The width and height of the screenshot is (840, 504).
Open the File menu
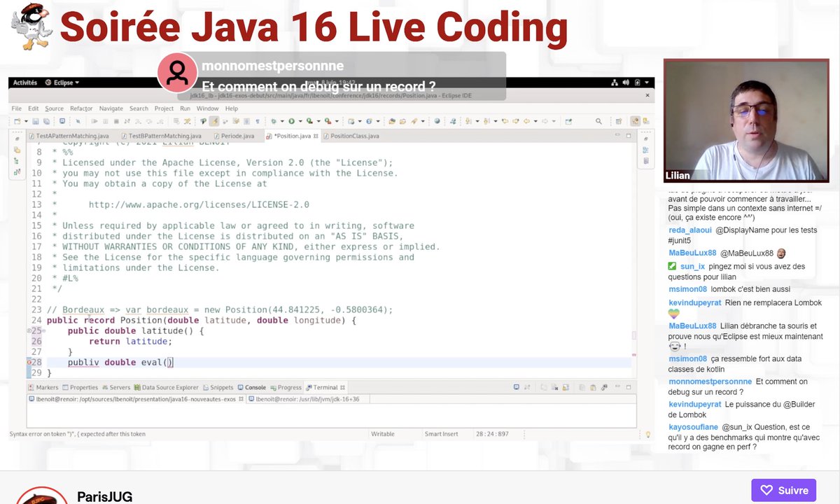(x=16, y=108)
